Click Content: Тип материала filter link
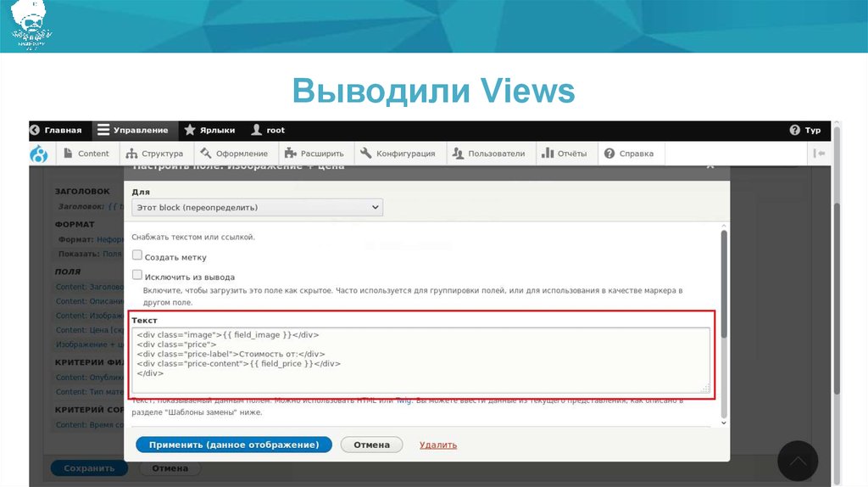This screenshot has height=487, width=868. click(89, 392)
